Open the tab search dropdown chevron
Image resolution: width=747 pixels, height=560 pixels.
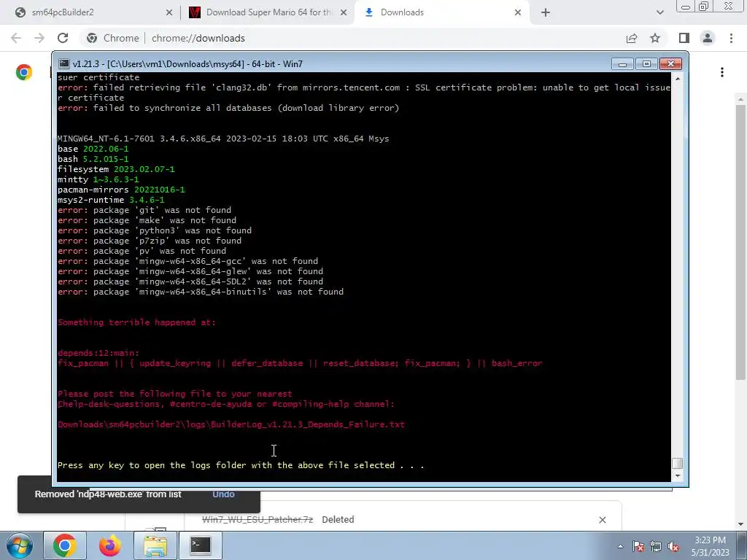659,13
